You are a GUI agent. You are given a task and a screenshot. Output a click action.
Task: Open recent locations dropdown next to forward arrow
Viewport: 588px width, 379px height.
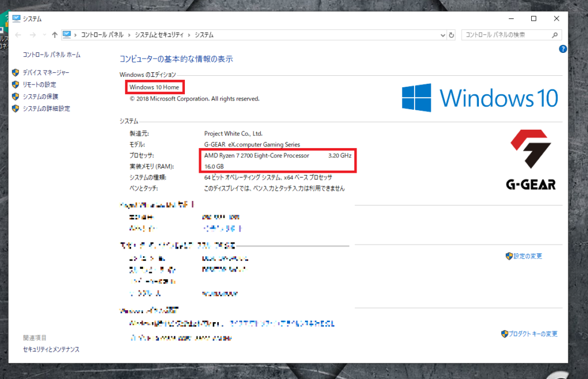pos(44,35)
